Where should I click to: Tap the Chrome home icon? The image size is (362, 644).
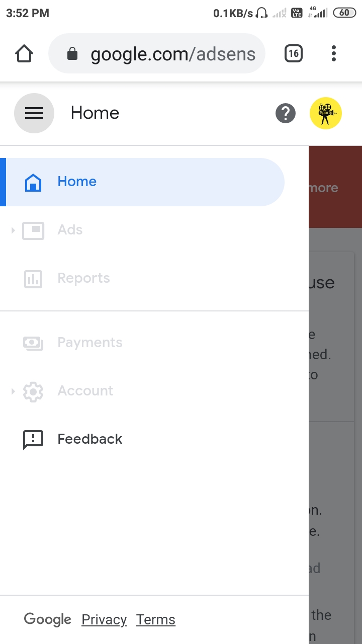pyautogui.click(x=24, y=53)
